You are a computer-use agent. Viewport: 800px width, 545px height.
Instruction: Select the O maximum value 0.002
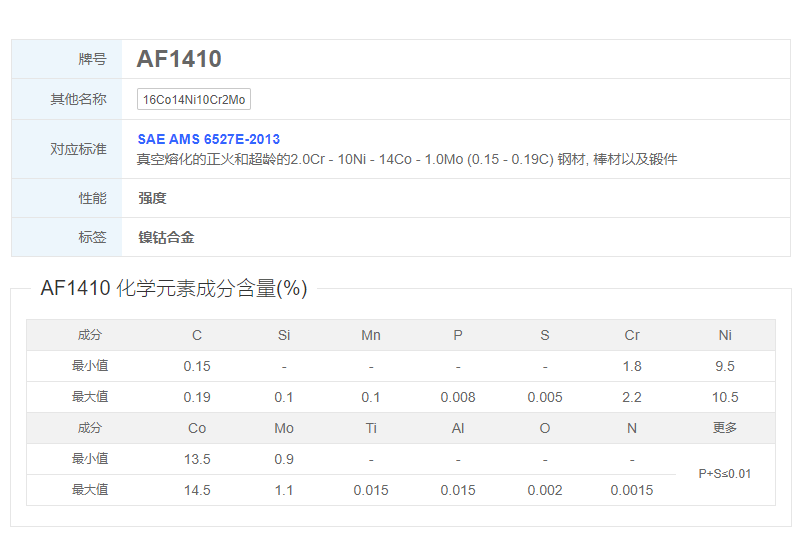545,490
